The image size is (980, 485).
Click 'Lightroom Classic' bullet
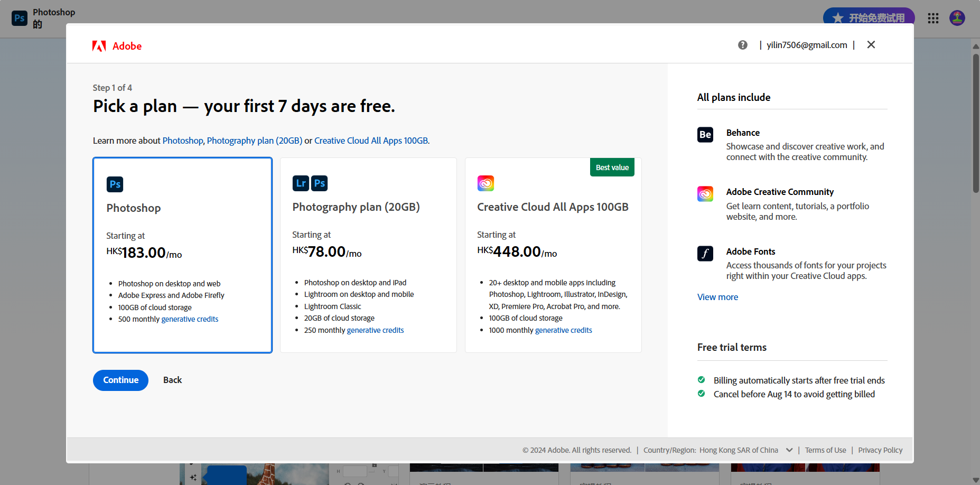pyautogui.click(x=333, y=306)
